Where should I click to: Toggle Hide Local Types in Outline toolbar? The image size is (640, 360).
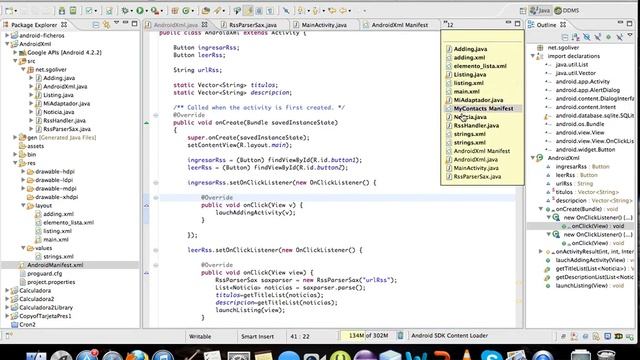pos(620,37)
